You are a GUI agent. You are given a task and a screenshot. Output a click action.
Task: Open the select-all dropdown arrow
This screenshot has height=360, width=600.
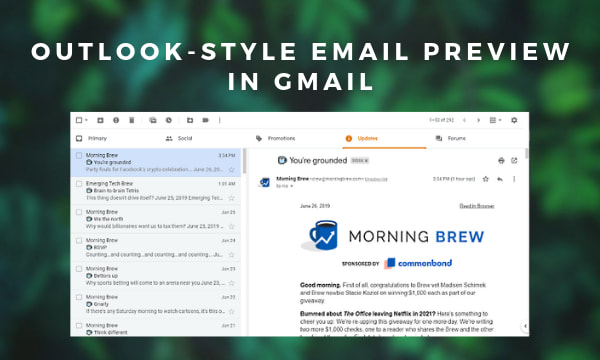[x=86, y=120]
